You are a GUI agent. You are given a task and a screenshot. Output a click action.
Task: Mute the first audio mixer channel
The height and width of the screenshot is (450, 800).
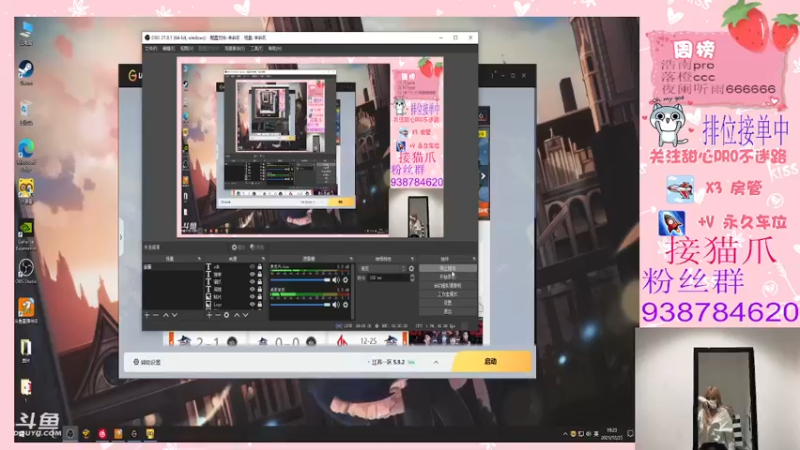336,280
